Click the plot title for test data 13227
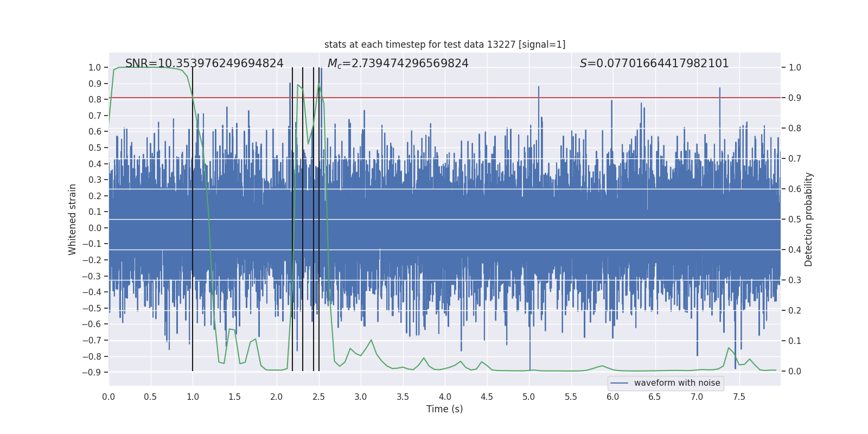868x434 pixels. click(x=444, y=44)
